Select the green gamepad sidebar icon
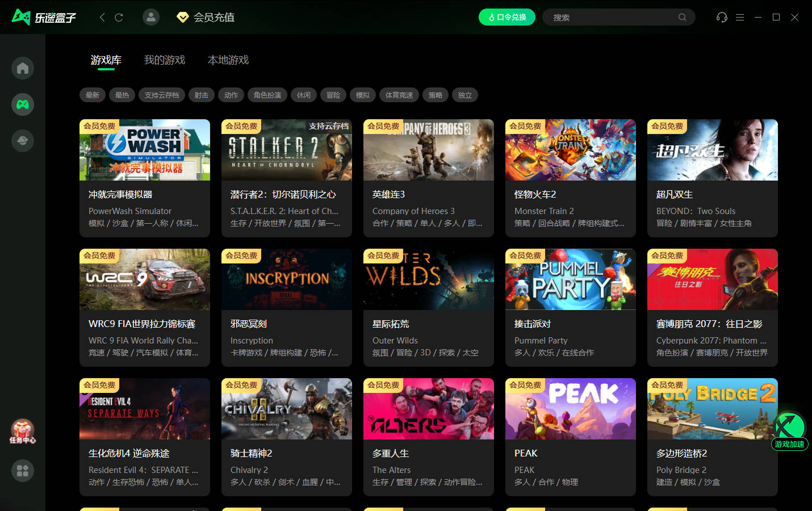This screenshot has width=812, height=511. tap(23, 104)
